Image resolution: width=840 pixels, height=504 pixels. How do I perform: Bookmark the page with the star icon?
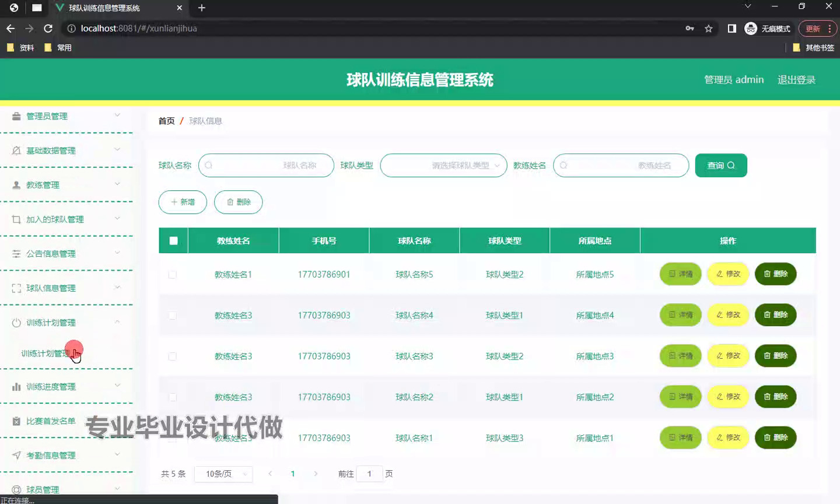tap(708, 28)
